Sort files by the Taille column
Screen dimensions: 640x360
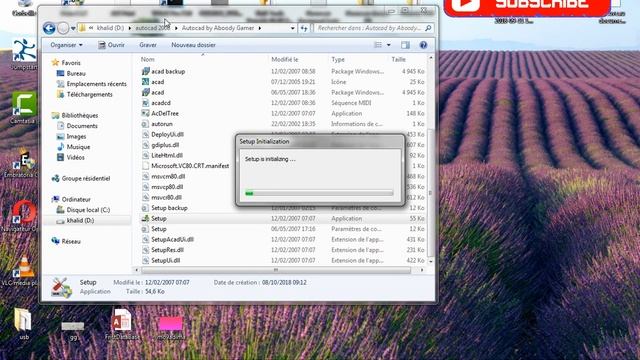(398, 60)
